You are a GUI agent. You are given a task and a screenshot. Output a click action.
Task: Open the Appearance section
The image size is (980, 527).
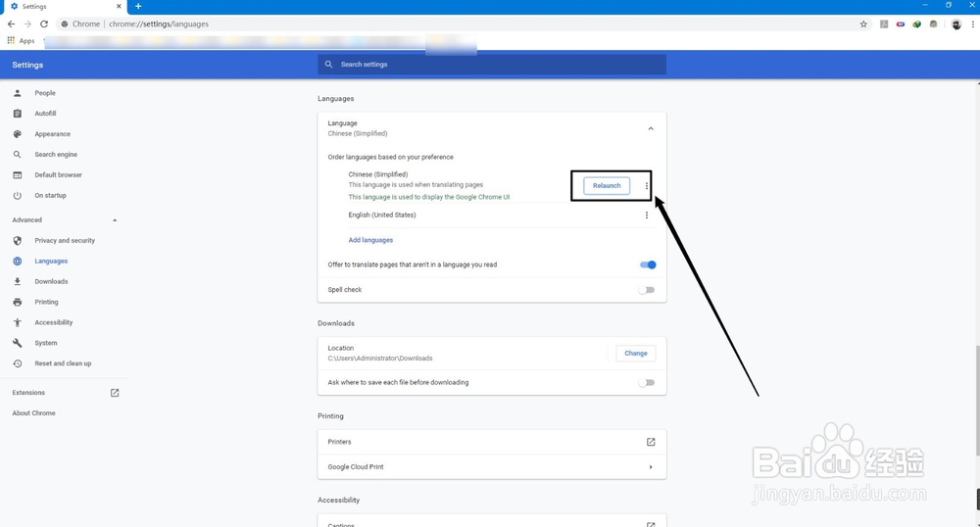(x=53, y=134)
